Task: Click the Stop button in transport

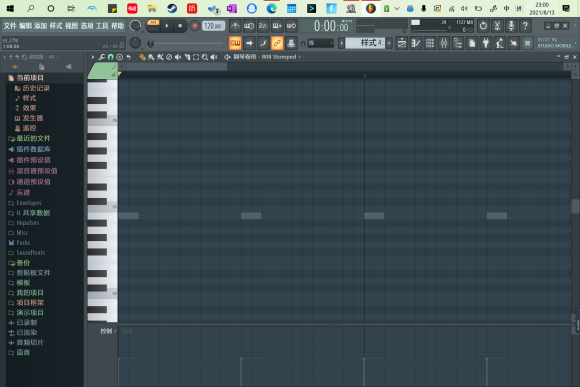Action: [180, 26]
